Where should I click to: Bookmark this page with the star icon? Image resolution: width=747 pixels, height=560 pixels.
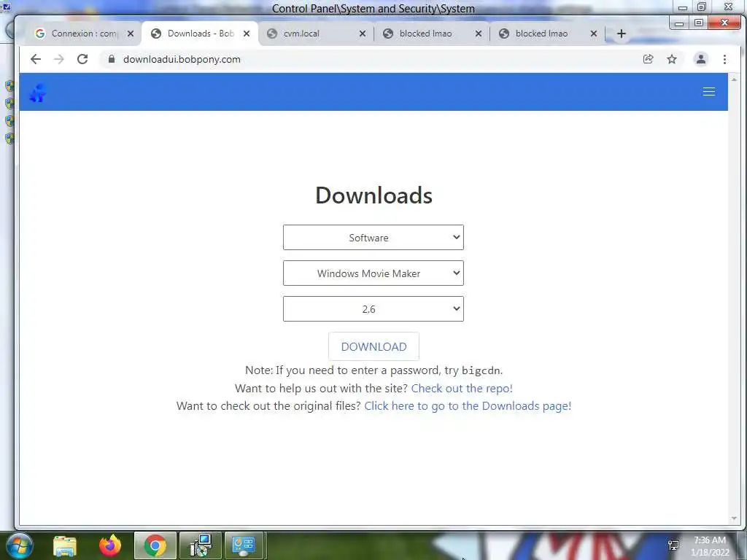tap(672, 59)
